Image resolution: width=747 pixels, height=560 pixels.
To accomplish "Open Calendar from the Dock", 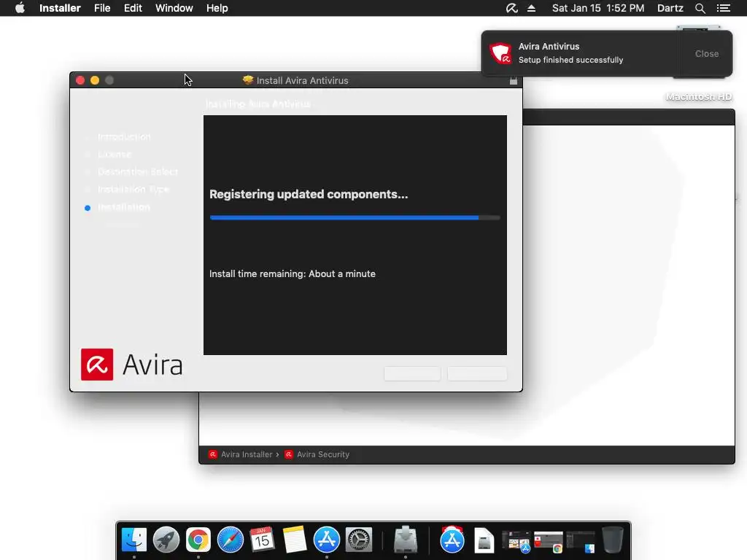I will [x=262, y=540].
